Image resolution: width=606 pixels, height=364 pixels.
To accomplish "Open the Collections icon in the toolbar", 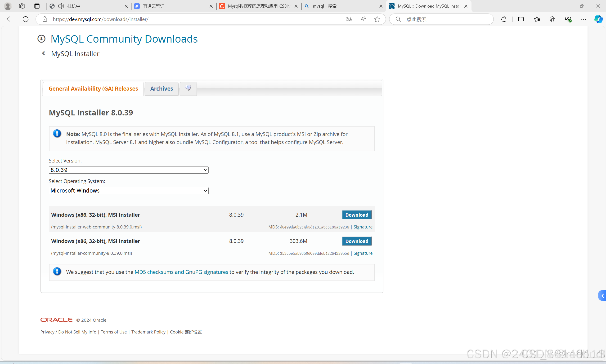I will (x=552, y=19).
